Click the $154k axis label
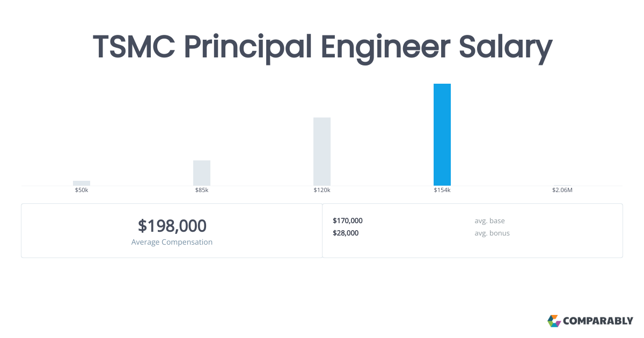 pyautogui.click(x=442, y=190)
